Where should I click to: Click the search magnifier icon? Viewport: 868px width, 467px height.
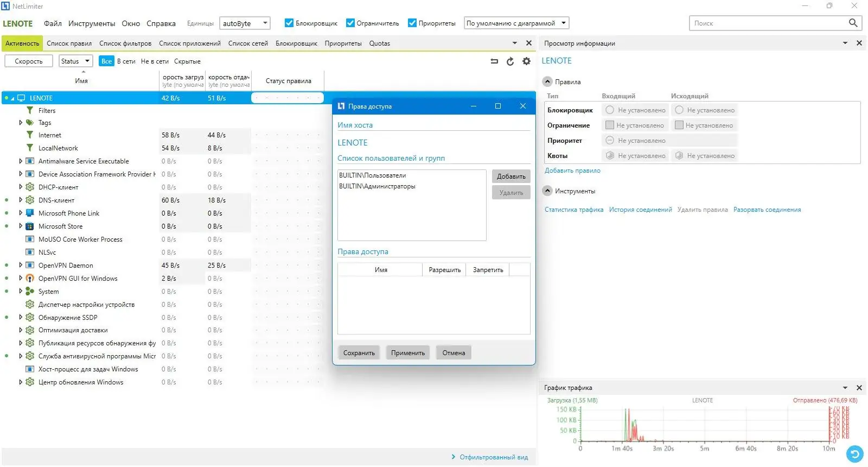[x=853, y=23]
